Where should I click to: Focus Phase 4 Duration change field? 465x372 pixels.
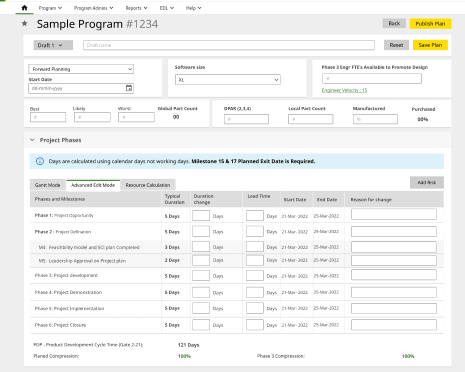[201, 292]
